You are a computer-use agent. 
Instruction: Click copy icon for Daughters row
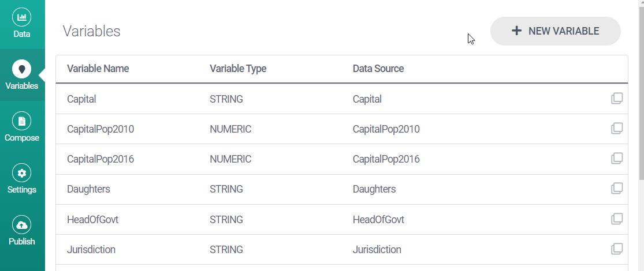(x=617, y=189)
